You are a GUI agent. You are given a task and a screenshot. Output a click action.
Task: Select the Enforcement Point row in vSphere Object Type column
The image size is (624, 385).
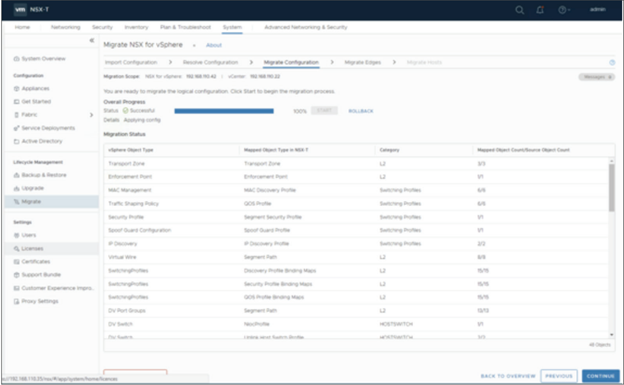tap(130, 177)
